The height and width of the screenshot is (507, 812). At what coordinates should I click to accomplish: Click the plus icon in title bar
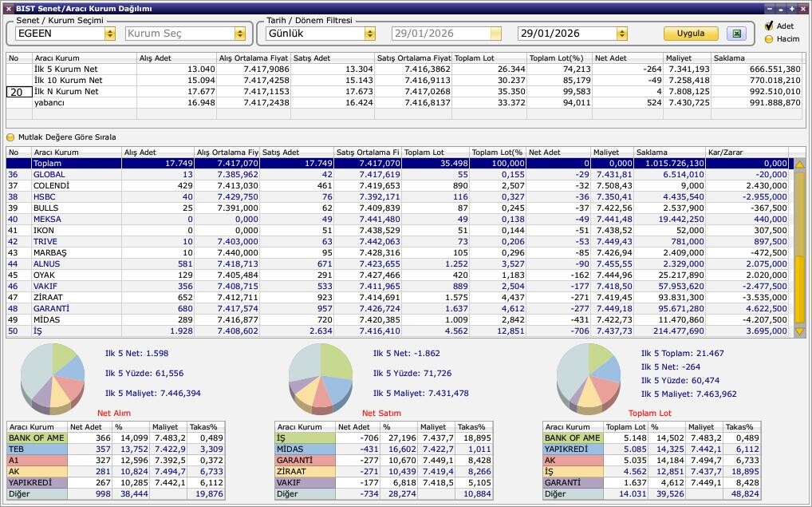click(791, 8)
